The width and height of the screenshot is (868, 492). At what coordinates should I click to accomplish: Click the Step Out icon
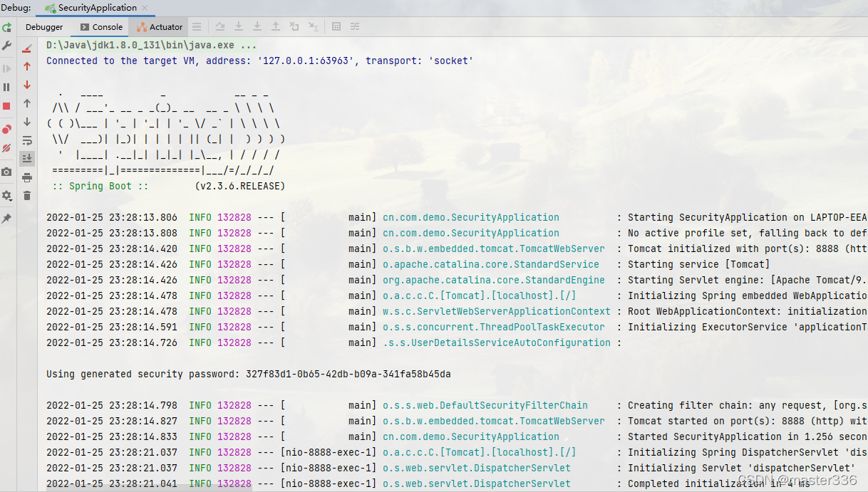pyautogui.click(x=276, y=27)
